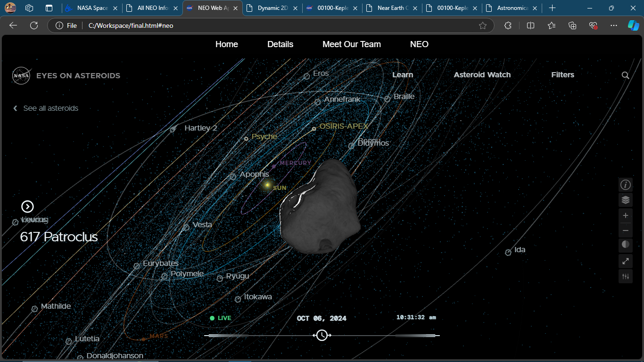Viewport: 644px width, 362px height.
Task: Open Meet Our Team link
Action: [352, 44]
